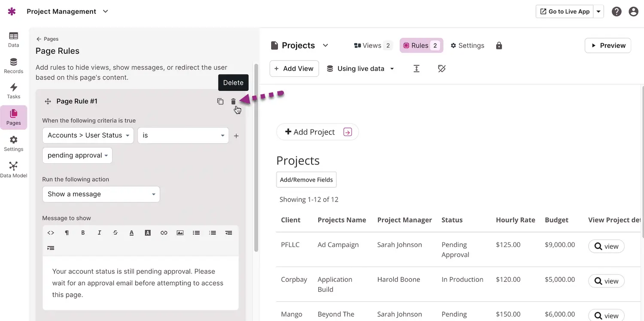Click inside the message text area
The width and height of the screenshot is (644, 321).
coord(140,283)
